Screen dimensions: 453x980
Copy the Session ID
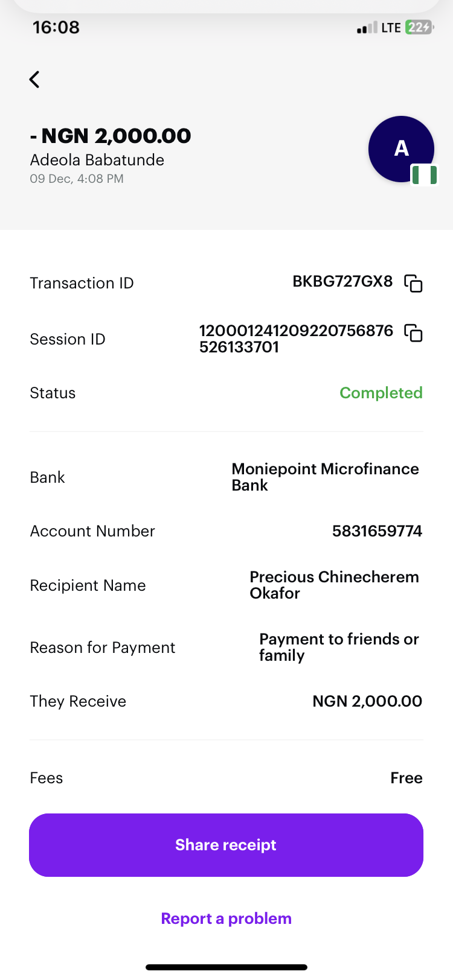[413, 332]
